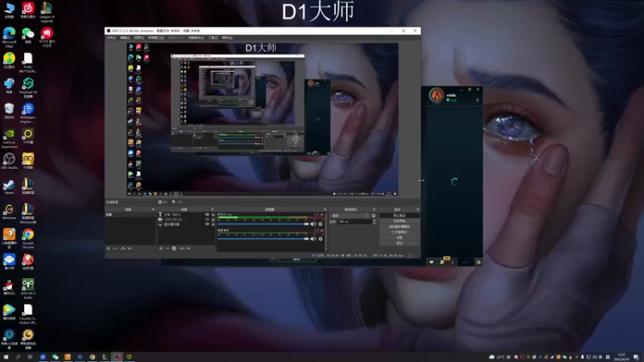Open Google Chrome desktop shortcut
The width and height of the screenshot is (644, 362).
point(27,239)
